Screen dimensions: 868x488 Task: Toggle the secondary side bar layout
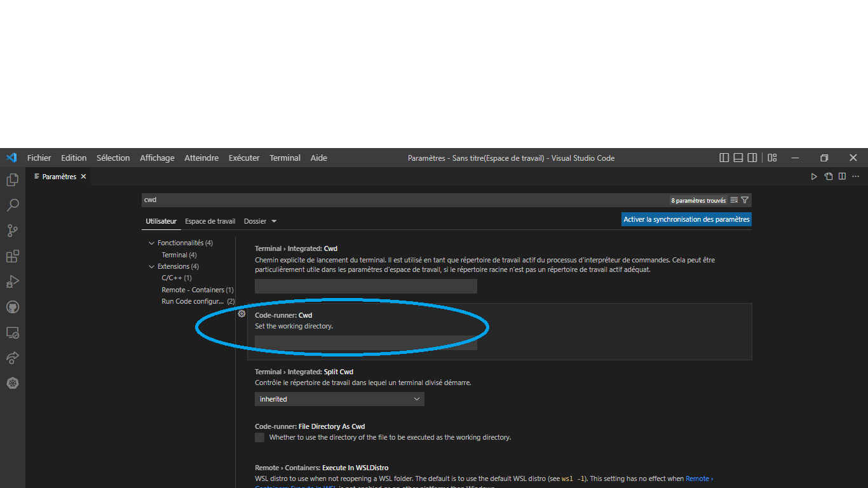pyautogui.click(x=752, y=158)
